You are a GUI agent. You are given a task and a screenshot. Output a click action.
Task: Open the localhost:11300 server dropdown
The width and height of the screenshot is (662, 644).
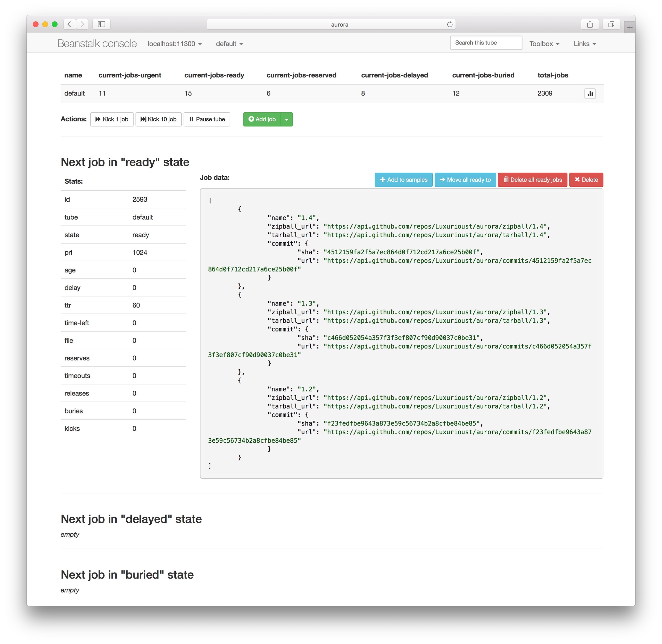point(174,44)
